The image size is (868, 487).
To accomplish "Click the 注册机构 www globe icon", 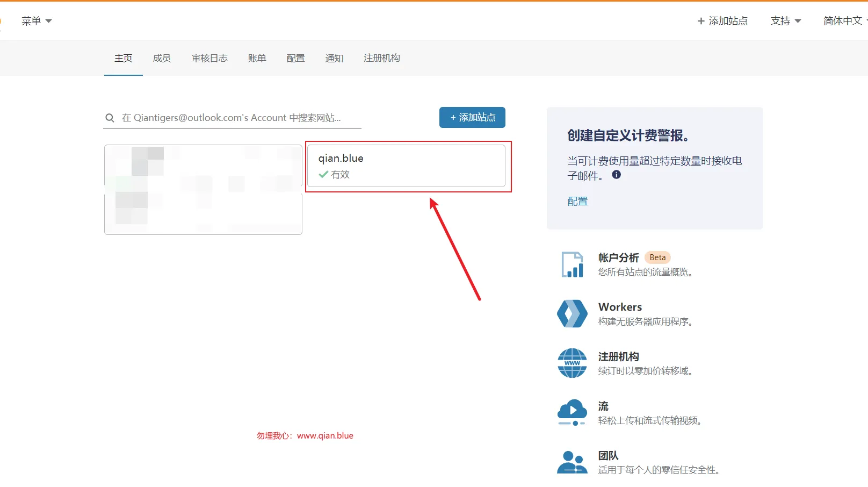I will (573, 363).
